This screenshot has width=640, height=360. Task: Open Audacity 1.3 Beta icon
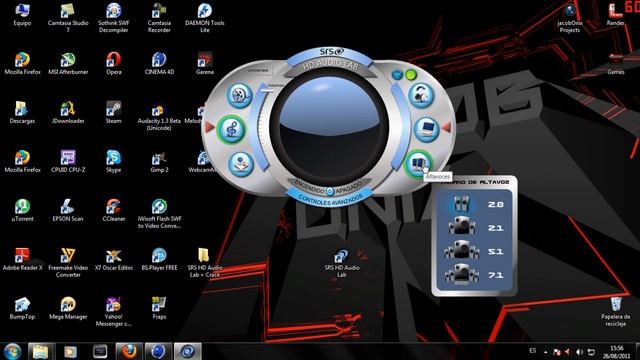tap(159, 116)
